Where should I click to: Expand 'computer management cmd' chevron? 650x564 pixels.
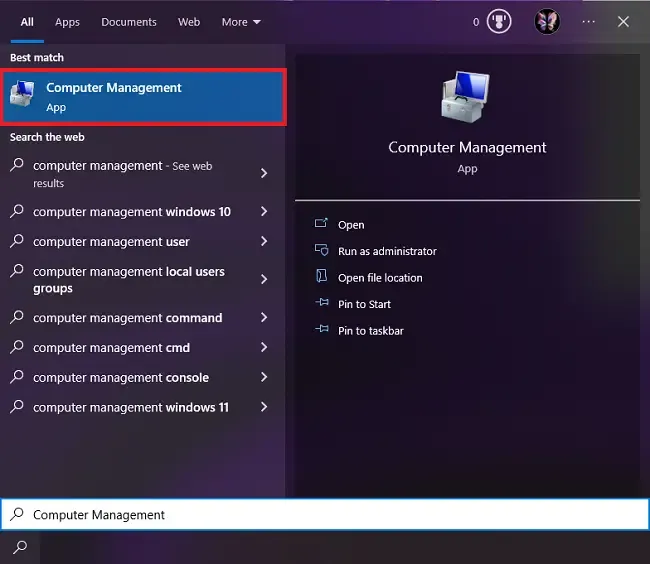[264, 347]
